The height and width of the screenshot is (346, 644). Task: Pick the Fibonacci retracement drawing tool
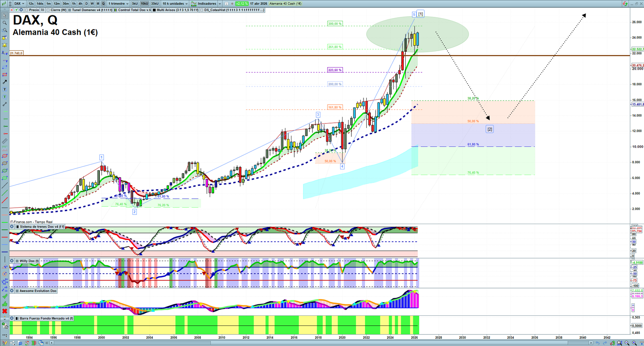[x=4, y=53]
